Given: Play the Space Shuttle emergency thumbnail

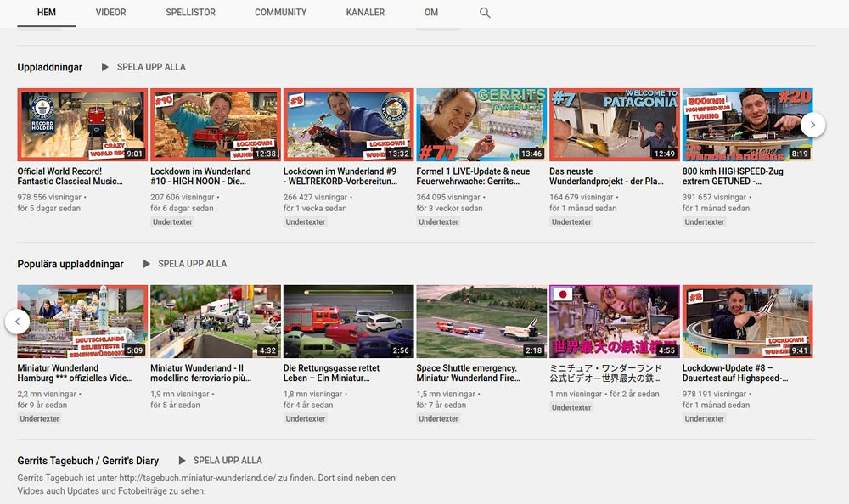Looking at the screenshot, I should pos(481,322).
